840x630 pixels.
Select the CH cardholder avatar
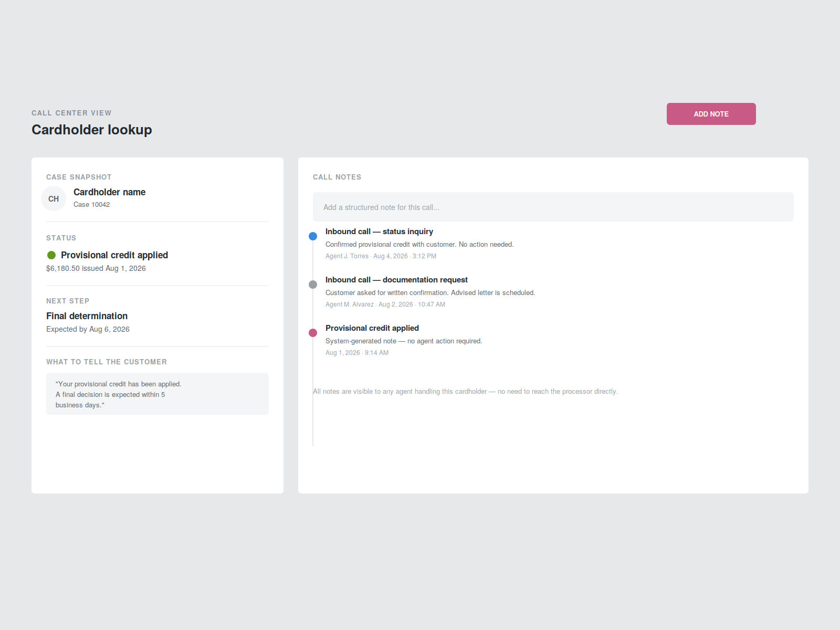point(54,198)
